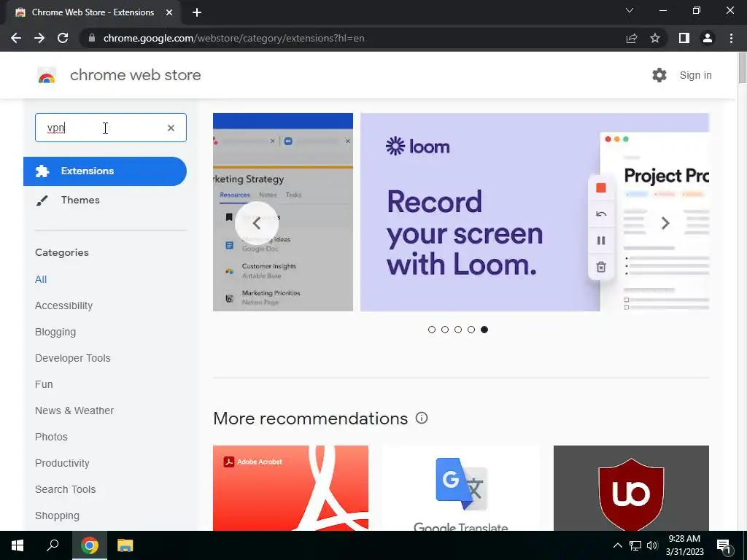The width and height of the screenshot is (747, 560).
Task: Open network status in system tray
Action: [635, 545]
